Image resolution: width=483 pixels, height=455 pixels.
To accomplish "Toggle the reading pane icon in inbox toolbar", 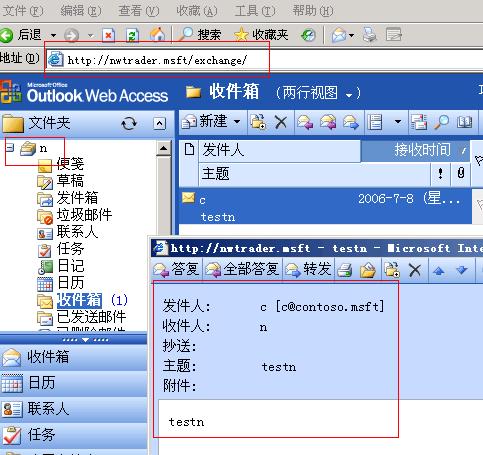I will (419, 122).
